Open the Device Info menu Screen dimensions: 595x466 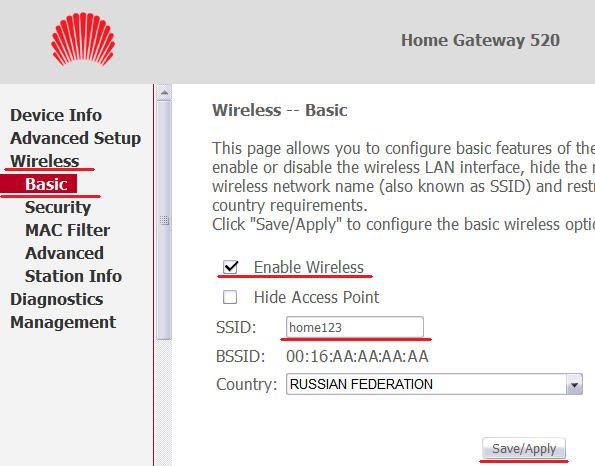click(56, 115)
